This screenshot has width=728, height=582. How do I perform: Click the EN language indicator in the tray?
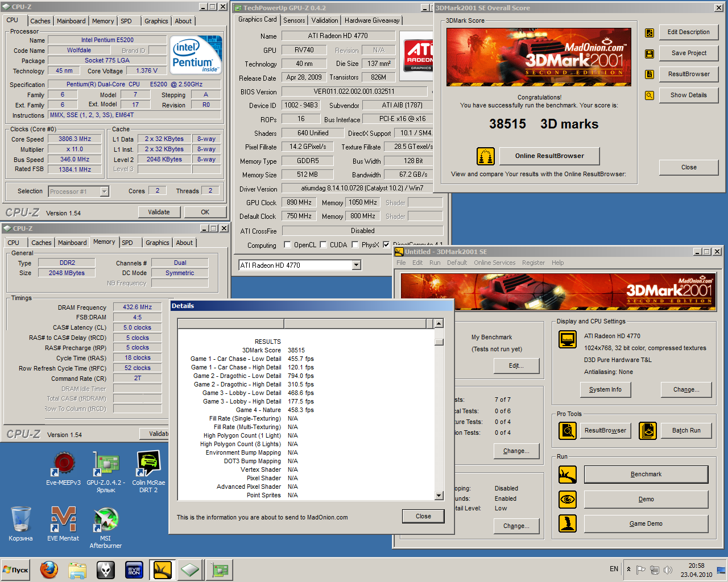(614, 569)
